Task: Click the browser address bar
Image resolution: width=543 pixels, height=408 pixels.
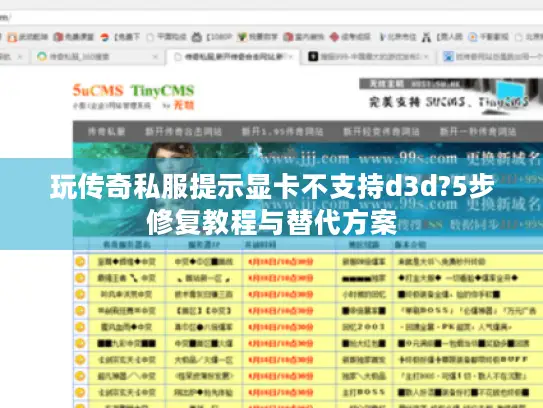Action: pyautogui.click(x=272, y=17)
